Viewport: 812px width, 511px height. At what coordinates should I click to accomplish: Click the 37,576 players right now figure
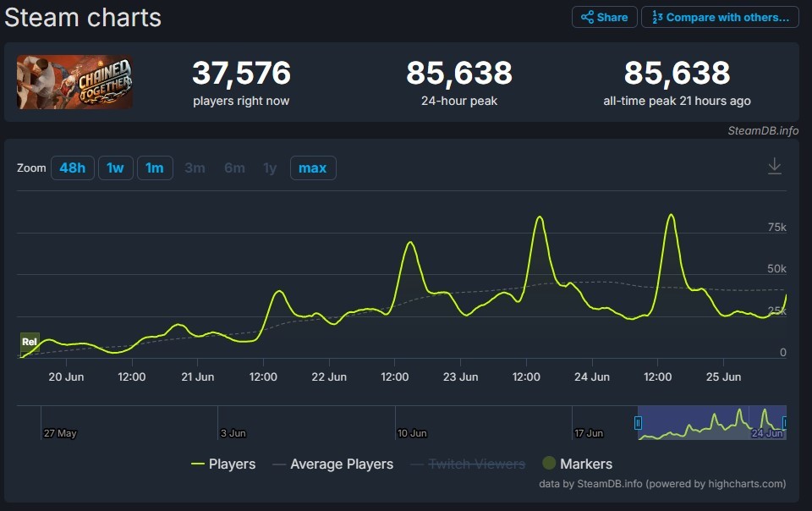[x=241, y=73]
